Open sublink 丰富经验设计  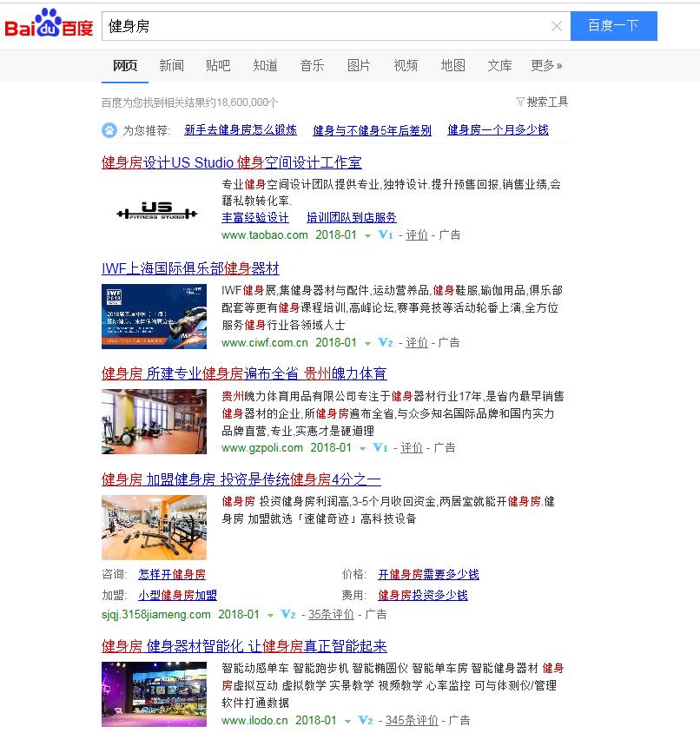(254, 217)
